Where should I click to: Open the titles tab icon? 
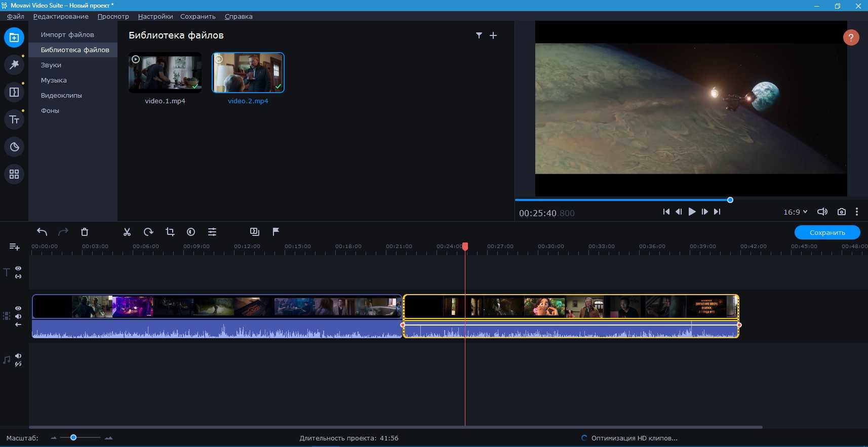tap(14, 119)
